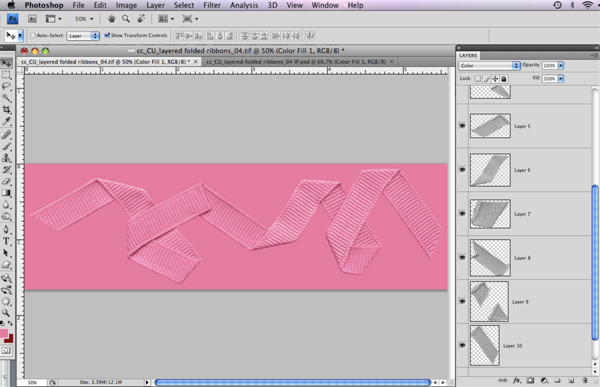This screenshot has height=387, width=600.
Task: Hide Layer 9 with eye icon
Action: [462, 301]
